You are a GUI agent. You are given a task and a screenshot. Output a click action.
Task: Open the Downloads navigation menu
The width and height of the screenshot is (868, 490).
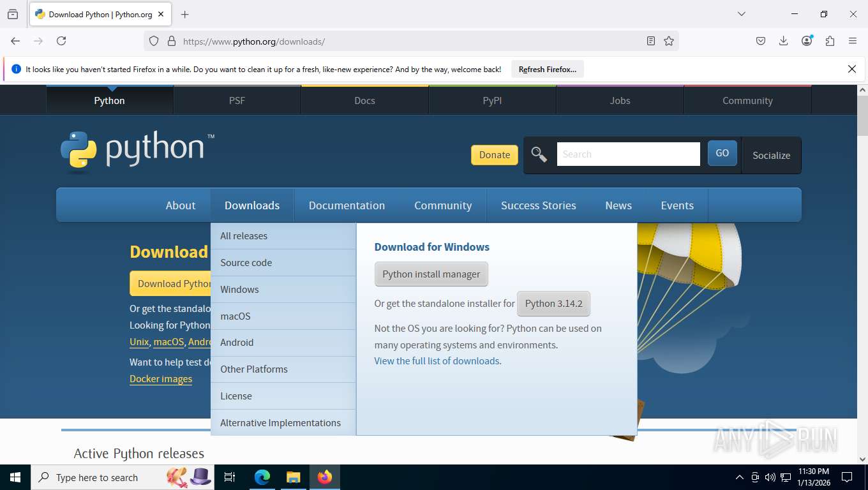(252, 205)
